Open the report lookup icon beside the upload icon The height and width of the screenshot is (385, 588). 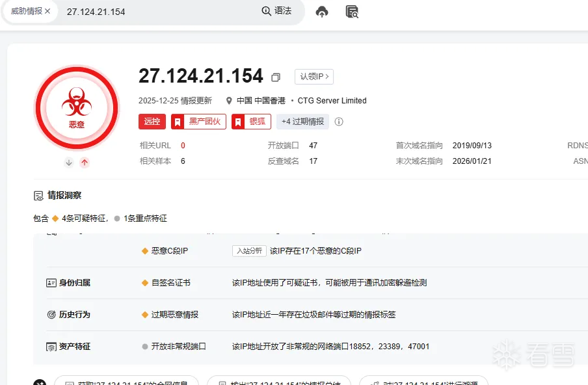click(x=351, y=12)
